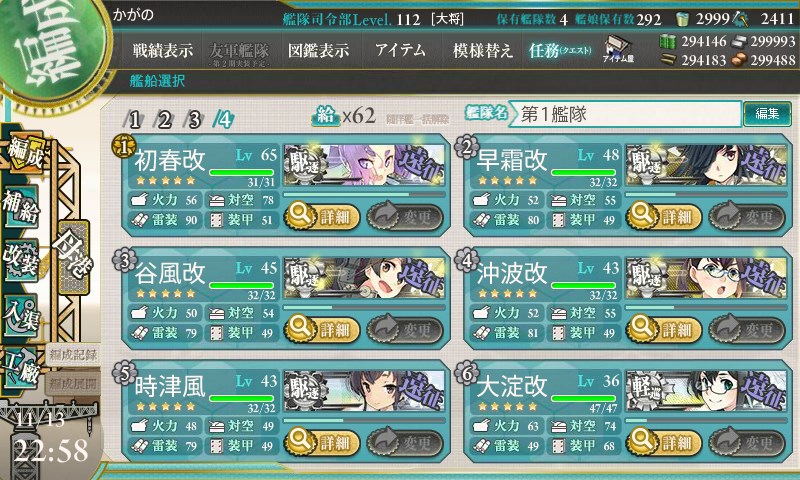Screen dimensions: 800x480
Task: Click 詳細 details for 初春改
Action: (x=321, y=216)
